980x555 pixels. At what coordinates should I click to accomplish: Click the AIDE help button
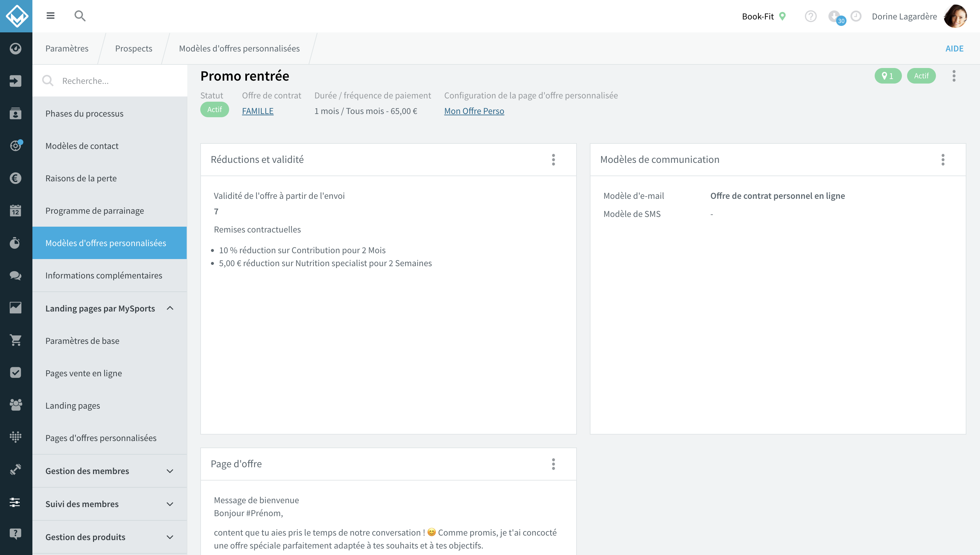click(x=954, y=49)
